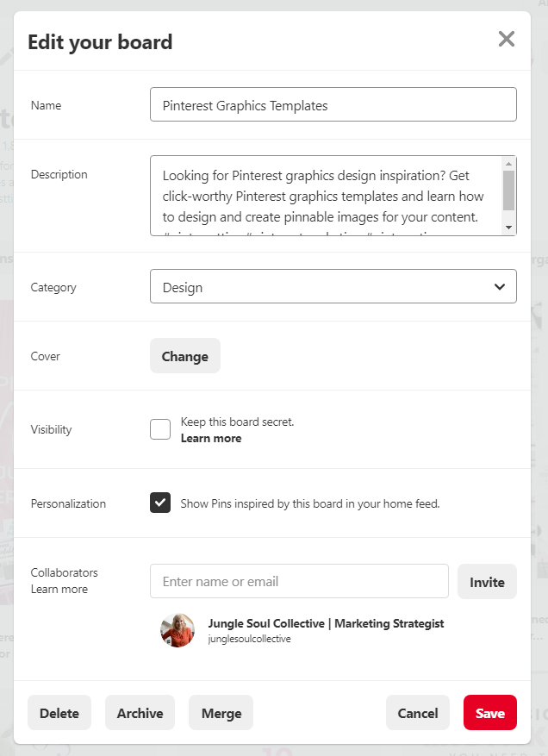Click Change to update the board cover
The height and width of the screenshot is (756, 548).
pos(184,355)
